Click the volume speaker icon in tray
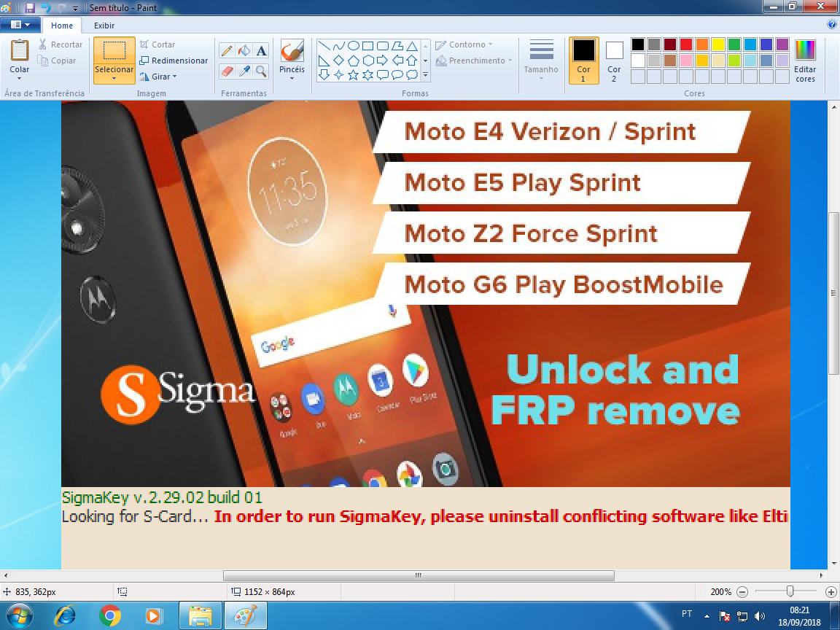Screen dimensions: 840x630 tap(759, 616)
